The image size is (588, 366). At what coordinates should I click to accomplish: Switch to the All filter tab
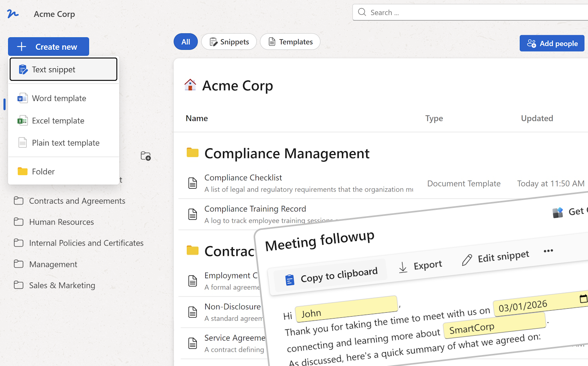pyautogui.click(x=186, y=42)
